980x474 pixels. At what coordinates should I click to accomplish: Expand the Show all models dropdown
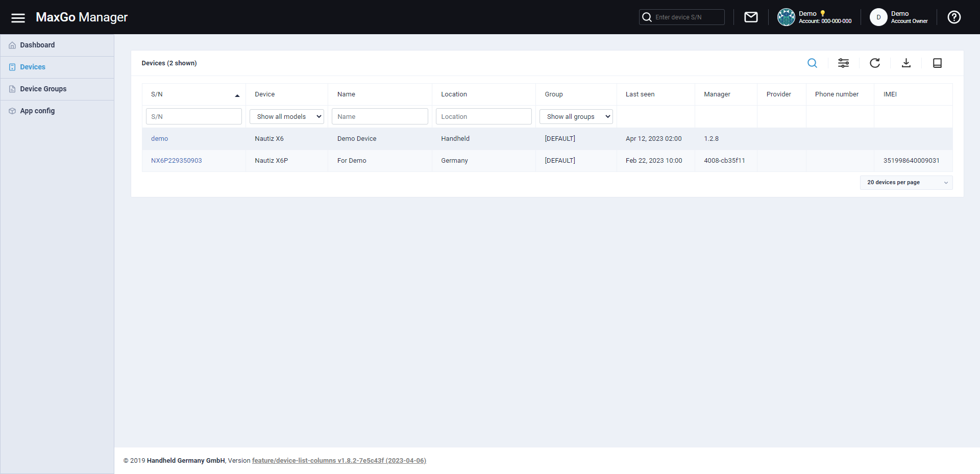(286, 117)
